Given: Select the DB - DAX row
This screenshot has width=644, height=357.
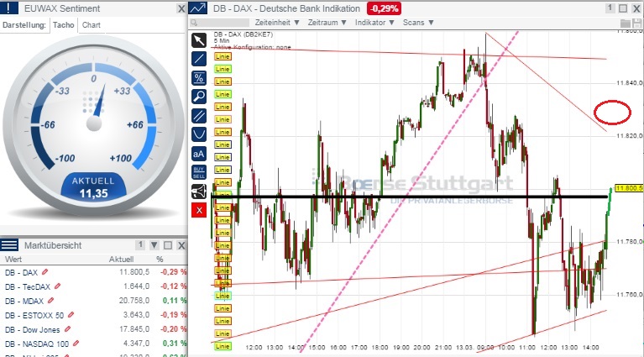Looking at the screenshot, I should 94,272.
